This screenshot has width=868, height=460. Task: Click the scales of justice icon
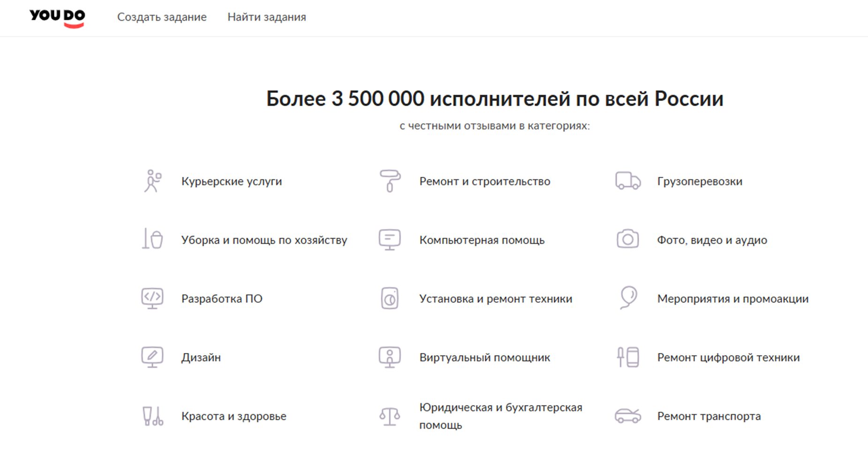pos(390,416)
